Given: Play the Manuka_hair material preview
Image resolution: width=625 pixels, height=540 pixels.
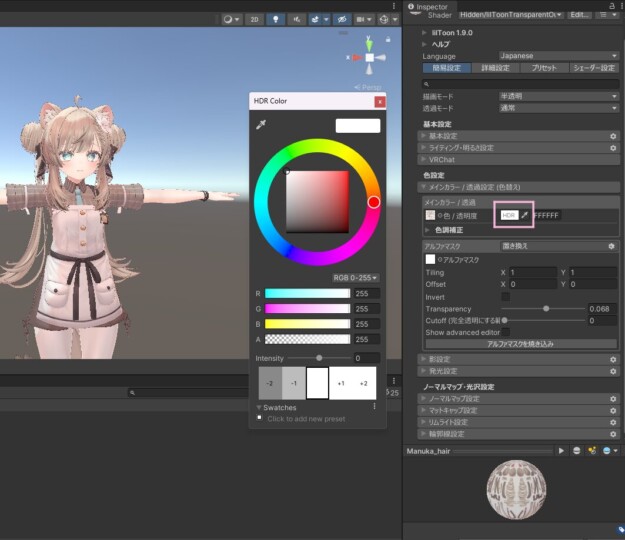Looking at the screenshot, I should coord(561,451).
